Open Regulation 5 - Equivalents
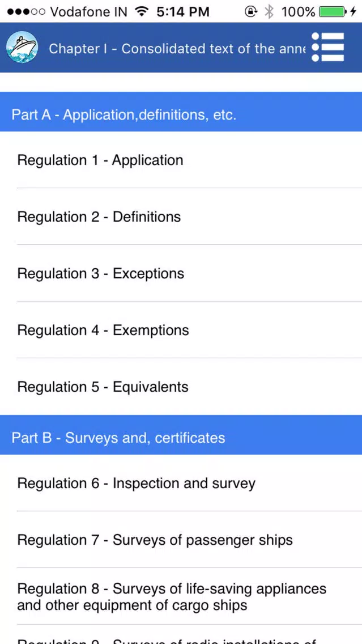The width and height of the screenshot is (362, 644). [x=181, y=387]
